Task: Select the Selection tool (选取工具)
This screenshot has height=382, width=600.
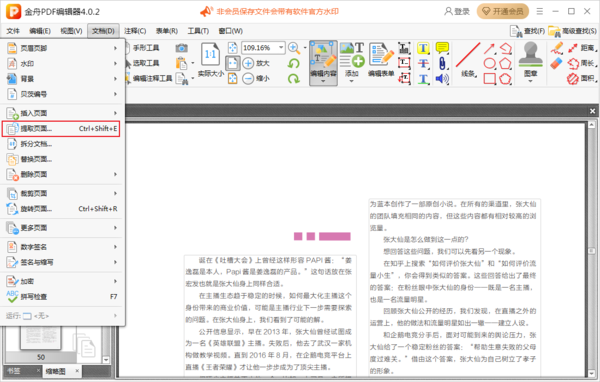Action: click(145, 63)
